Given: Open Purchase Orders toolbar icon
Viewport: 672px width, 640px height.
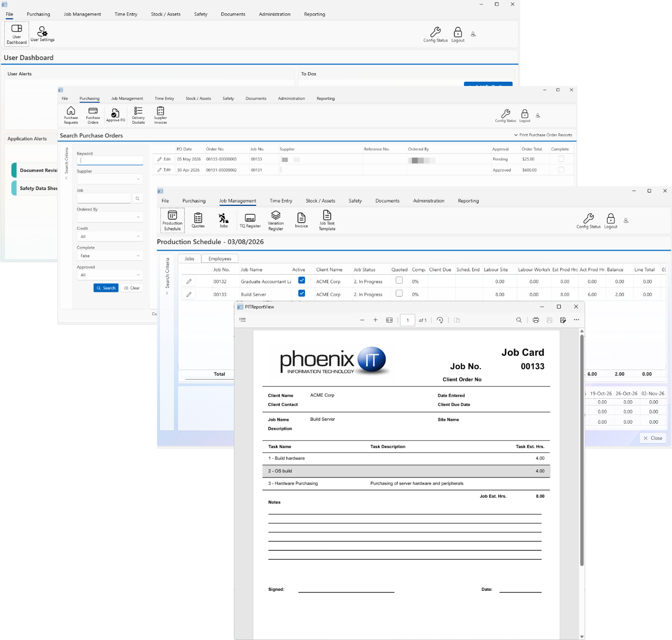Looking at the screenshot, I should pyautogui.click(x=93, y=115).
